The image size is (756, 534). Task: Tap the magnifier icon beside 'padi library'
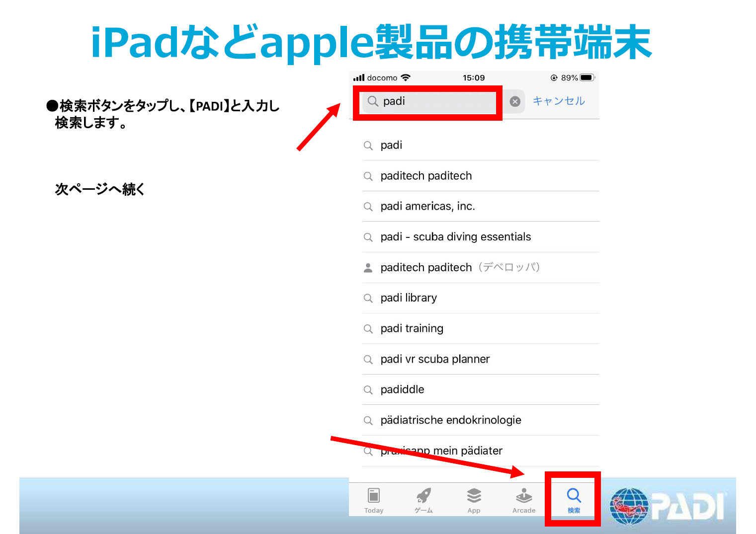368,298
